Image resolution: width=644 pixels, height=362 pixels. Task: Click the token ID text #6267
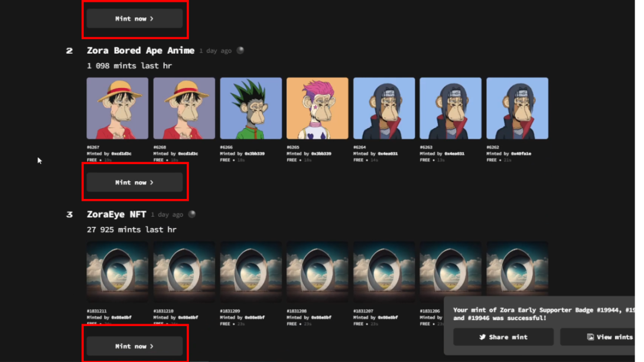93,147
